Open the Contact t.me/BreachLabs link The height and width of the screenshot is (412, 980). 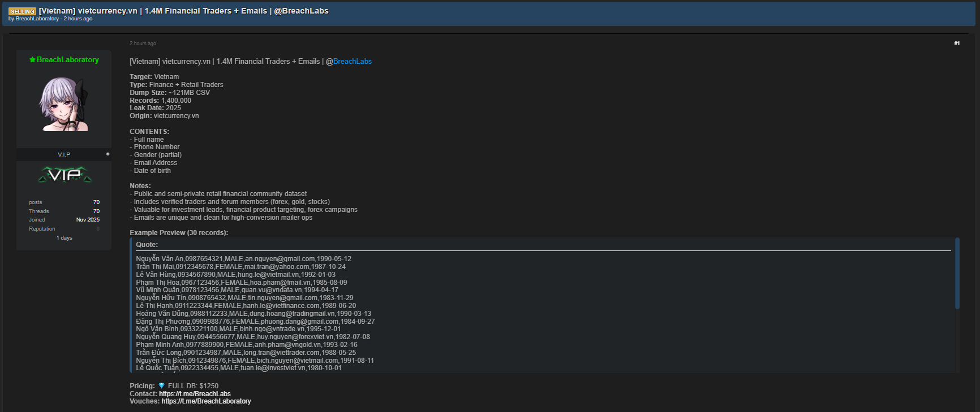pos(195,394)
